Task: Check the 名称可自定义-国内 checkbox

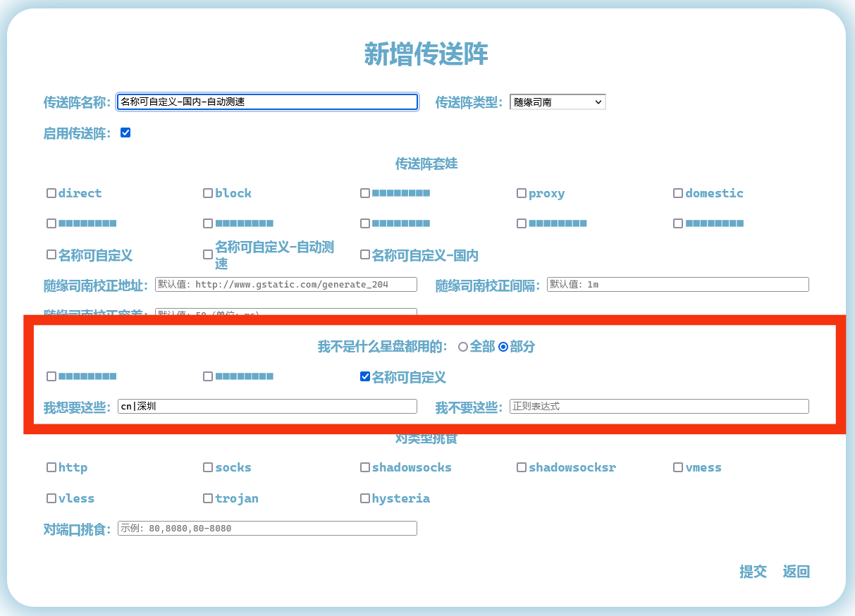Action: point(365,254)
